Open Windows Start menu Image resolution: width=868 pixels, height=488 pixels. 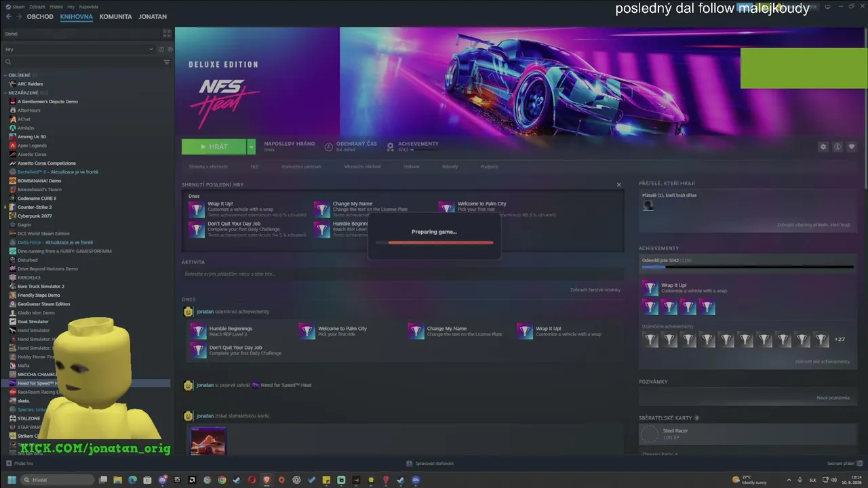point(12,480)
